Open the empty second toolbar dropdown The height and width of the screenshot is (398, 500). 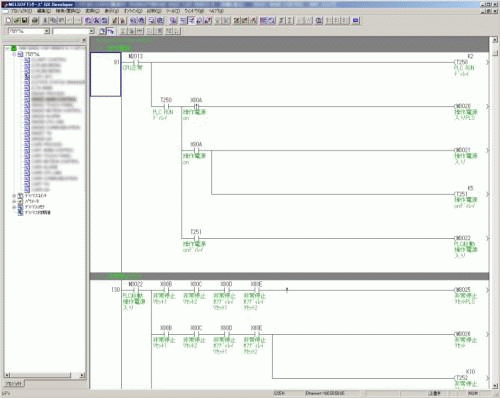click(92, 31)
